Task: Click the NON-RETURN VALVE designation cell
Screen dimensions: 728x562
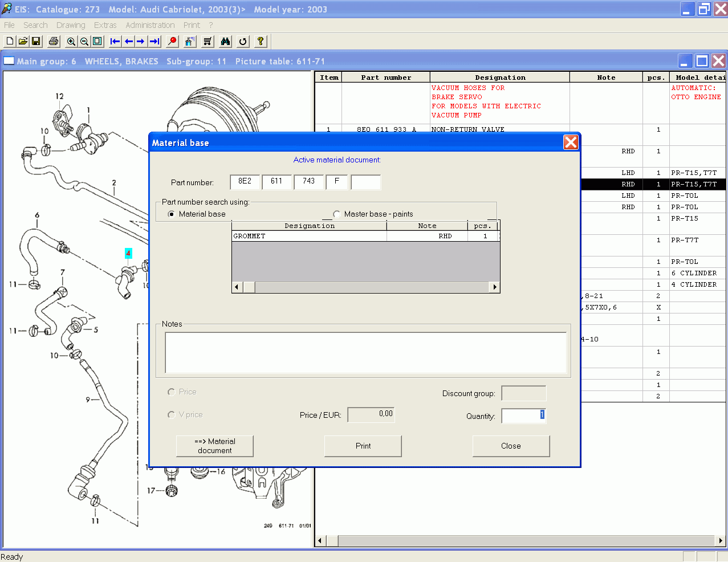Action: click(x=468, y=129)
